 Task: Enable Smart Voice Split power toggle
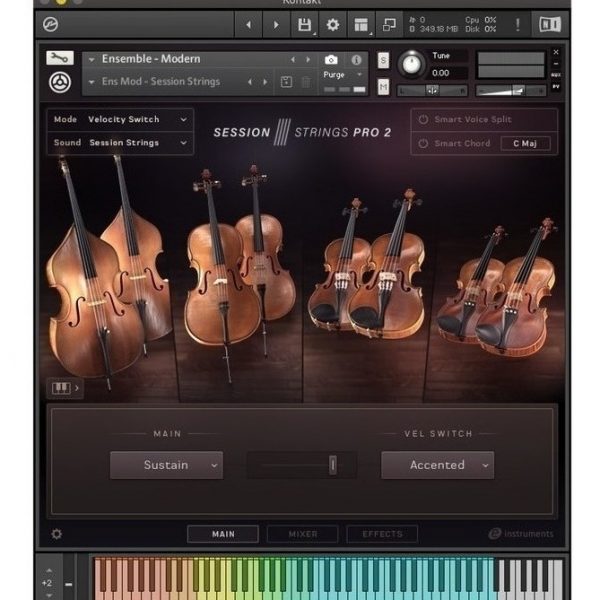coord(423,119)
